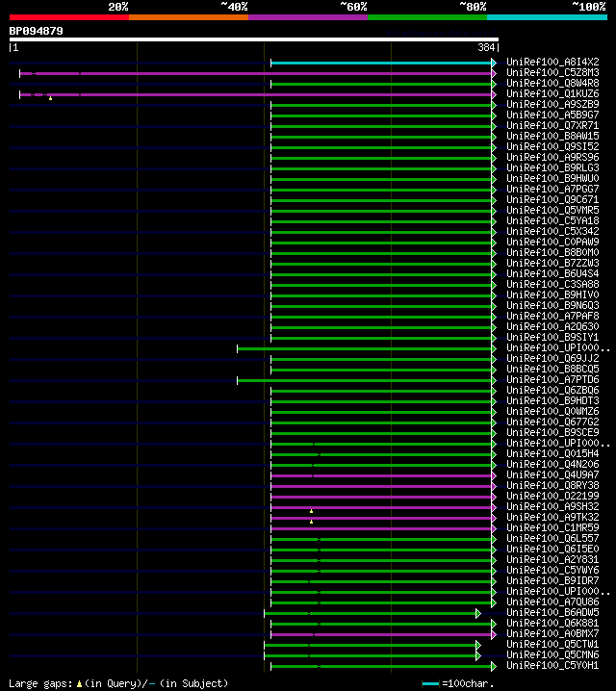Click hit label UniRef100_Q6K881
This screenshot has width=616, height=691.
552,623
